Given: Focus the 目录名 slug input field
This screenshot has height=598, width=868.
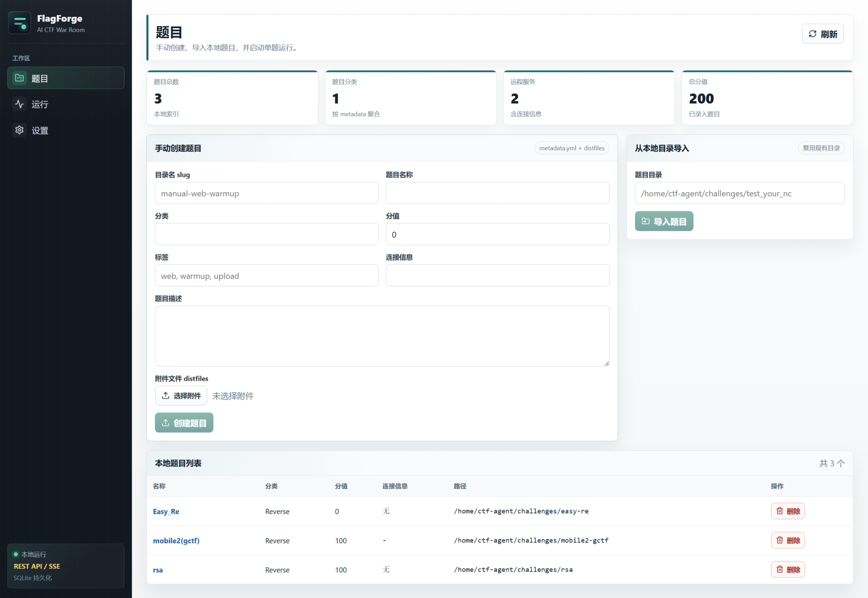Looking at the screenshot, I should pos(267,193).
